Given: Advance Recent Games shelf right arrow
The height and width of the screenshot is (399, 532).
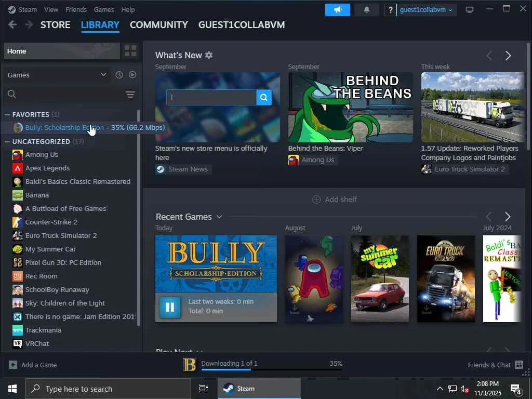Looking at the screenshot, I should pyautogui.click(x=508, y=217).
